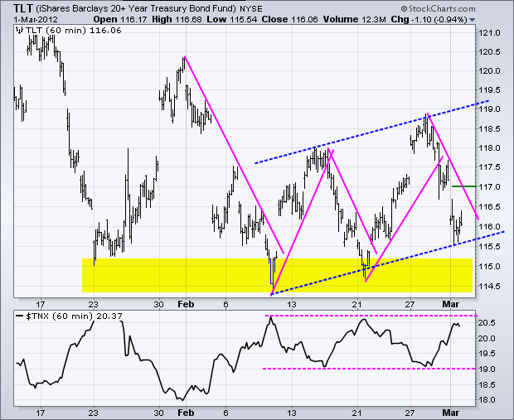The height and width of the screenshot is (420, 514).
Task: Click the iShares Barclays fund name text
Action: (135, 8)
